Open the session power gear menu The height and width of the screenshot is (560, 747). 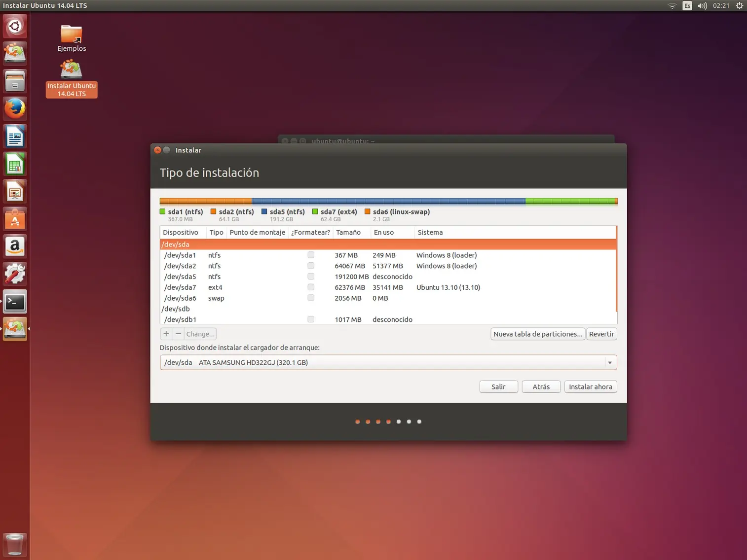[739, 5]
